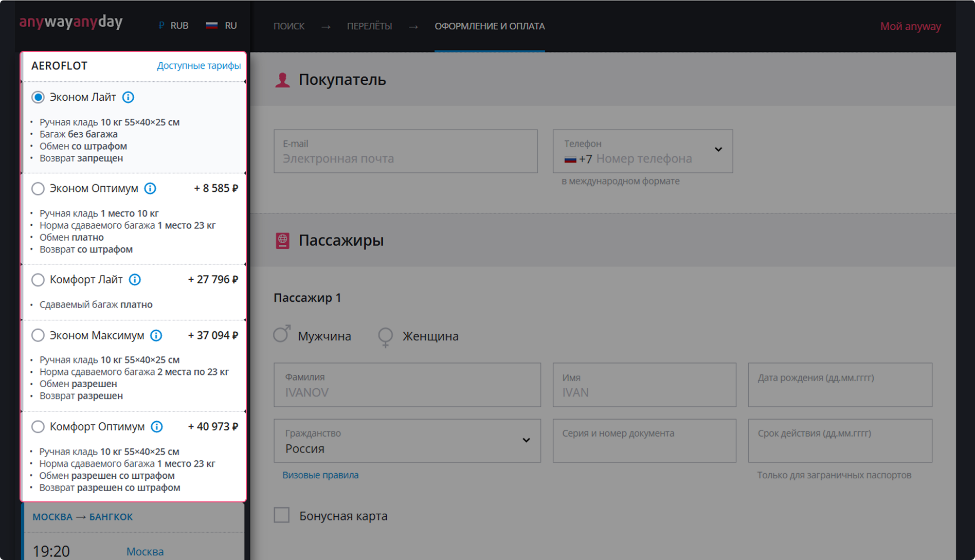Select the male gender icon Мужчина
This screenshot has height=560, width=975.
pos(282,335)
